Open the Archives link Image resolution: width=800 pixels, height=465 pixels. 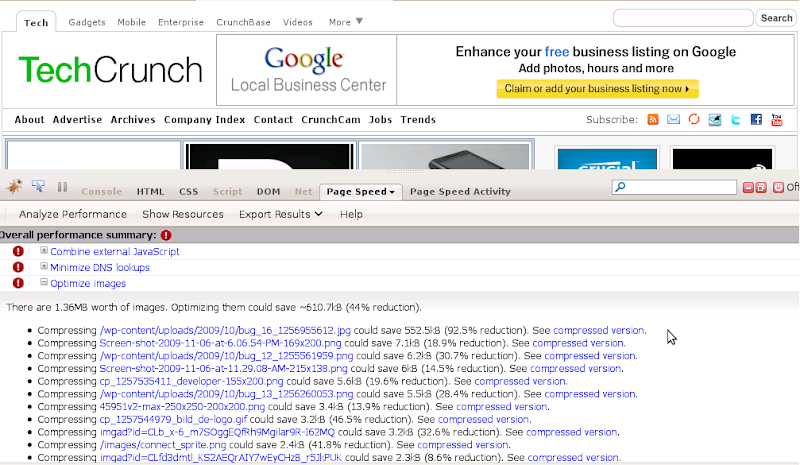[133, 119]
